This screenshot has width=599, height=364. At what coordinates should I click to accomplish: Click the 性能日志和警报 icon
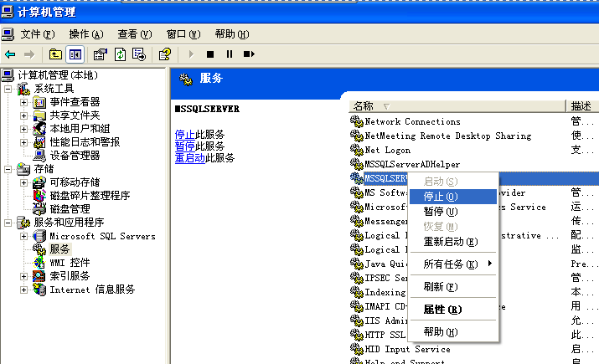point(39,142)
